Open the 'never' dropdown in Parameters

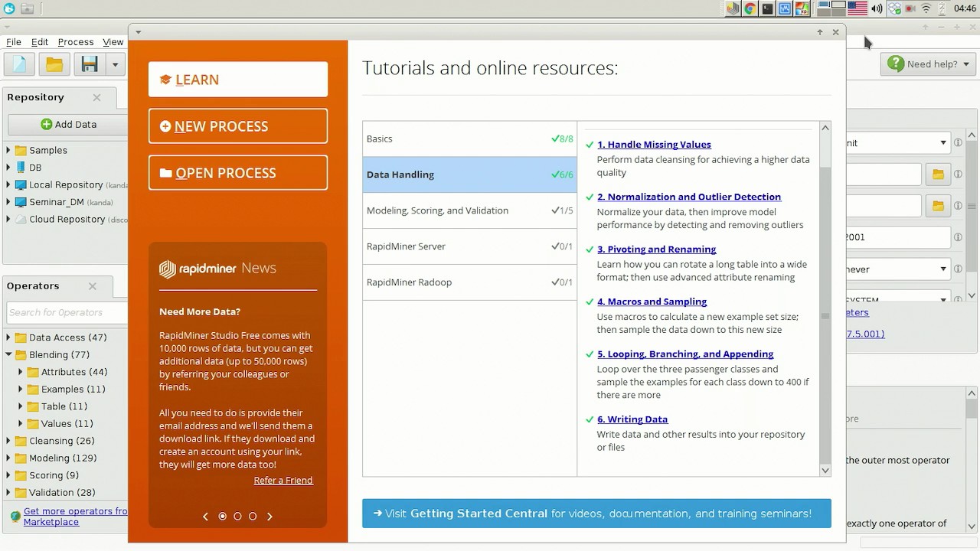pos(943,269)
